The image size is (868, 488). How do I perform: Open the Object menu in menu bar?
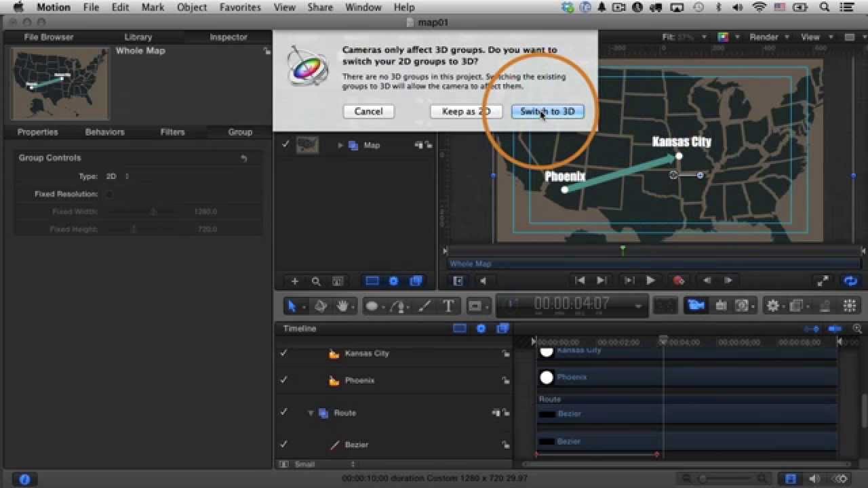coord(192,7)
